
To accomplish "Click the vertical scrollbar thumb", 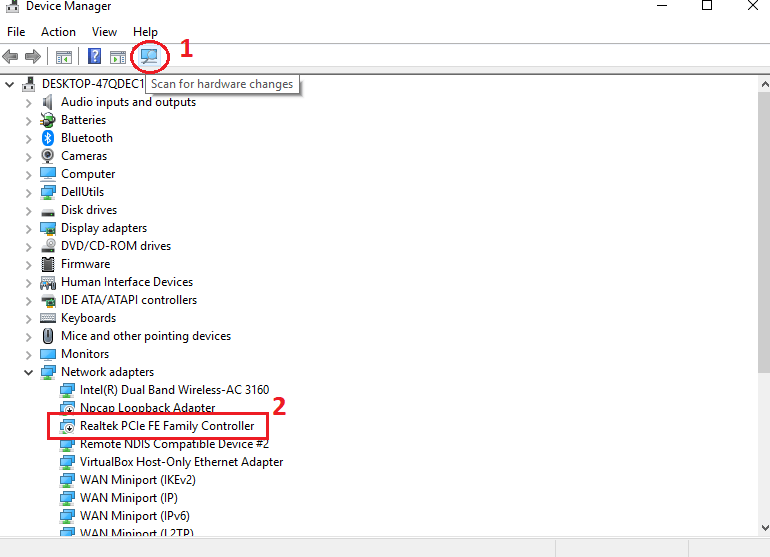I will 764,231.
